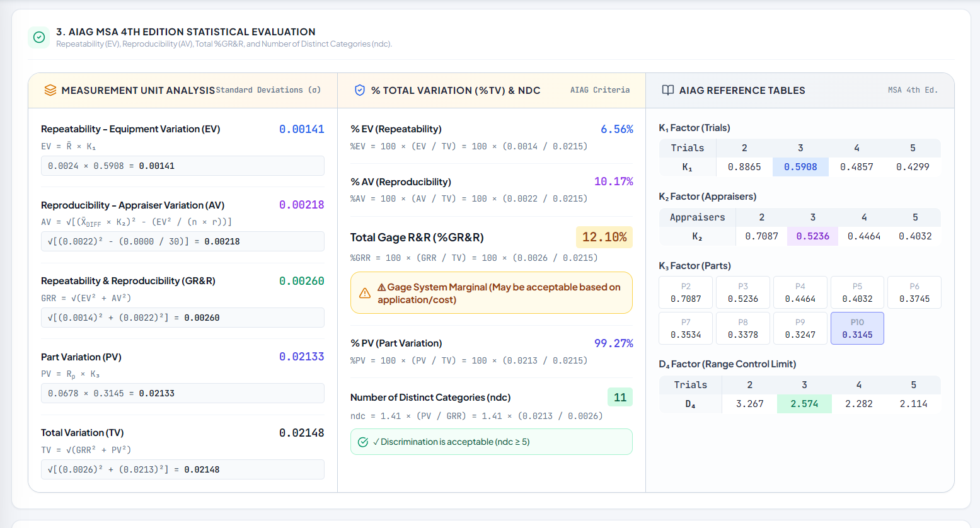Click the 12.10% Total Gage R&R badge

click(x=604, y=238)
